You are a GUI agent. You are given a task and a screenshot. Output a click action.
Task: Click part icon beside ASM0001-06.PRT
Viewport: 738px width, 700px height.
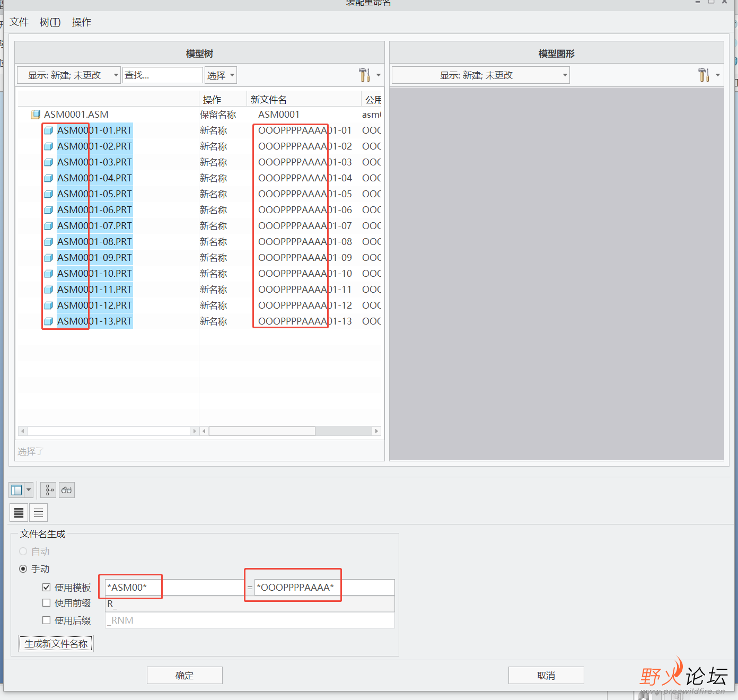(x=48, y=210)
